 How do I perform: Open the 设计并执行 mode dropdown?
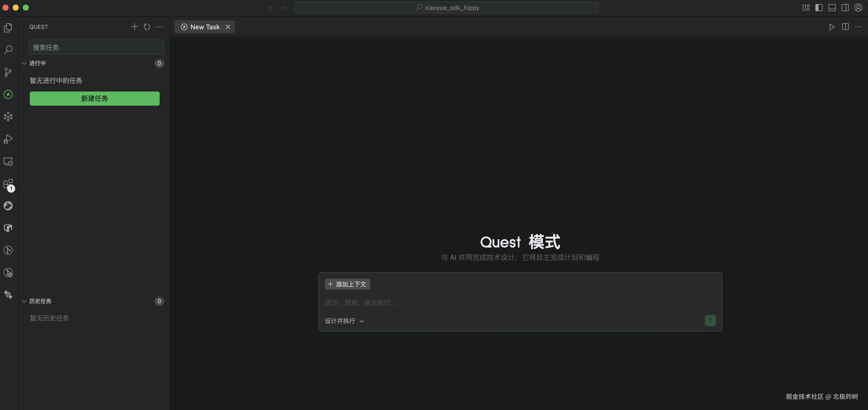pos(344,321)
